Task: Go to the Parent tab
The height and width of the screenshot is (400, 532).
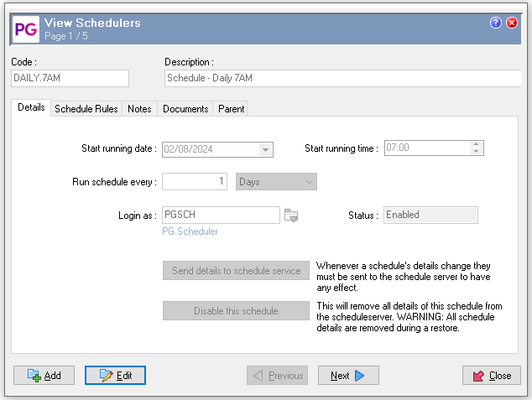Action: (231, 109)
